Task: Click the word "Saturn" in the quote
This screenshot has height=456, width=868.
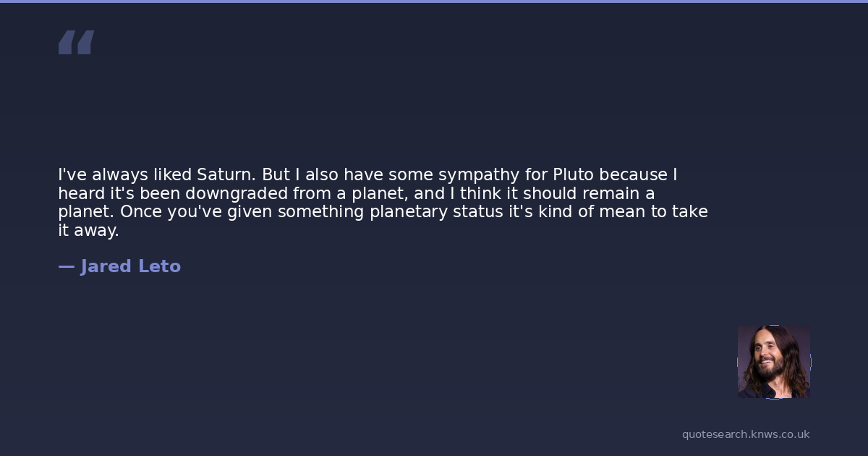Action: (226, 174)
